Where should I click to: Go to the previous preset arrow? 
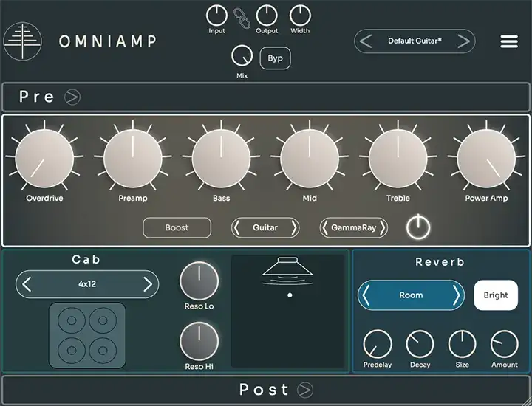pos(366,41)
